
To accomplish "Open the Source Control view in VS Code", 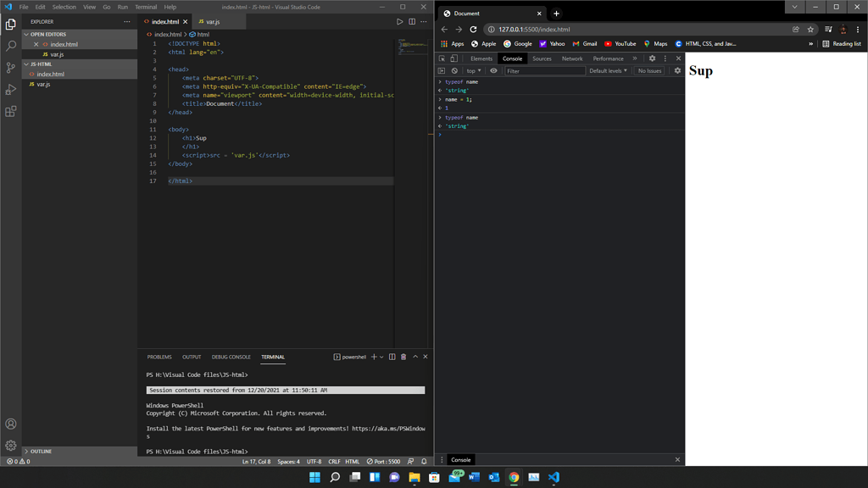I will pos(10,67).
